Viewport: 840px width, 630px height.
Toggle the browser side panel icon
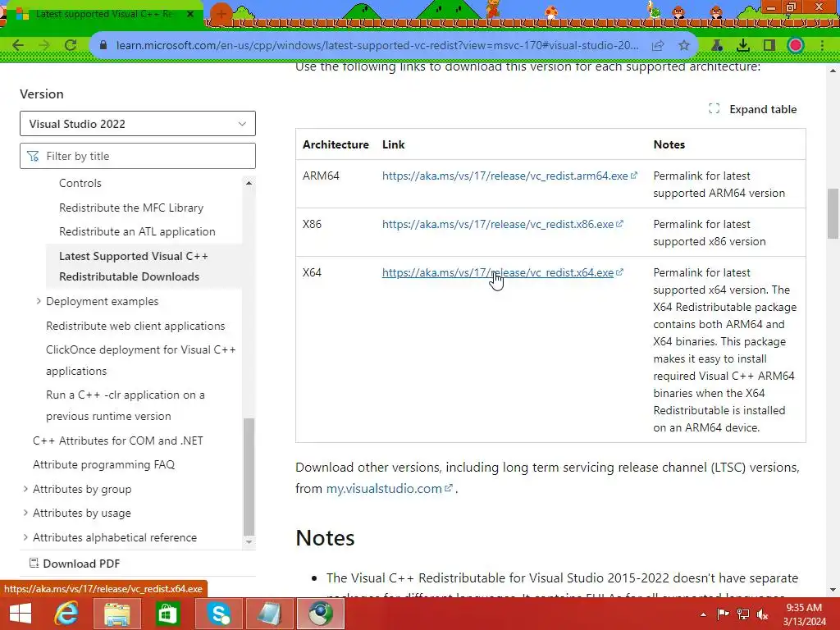pos(769,46)
